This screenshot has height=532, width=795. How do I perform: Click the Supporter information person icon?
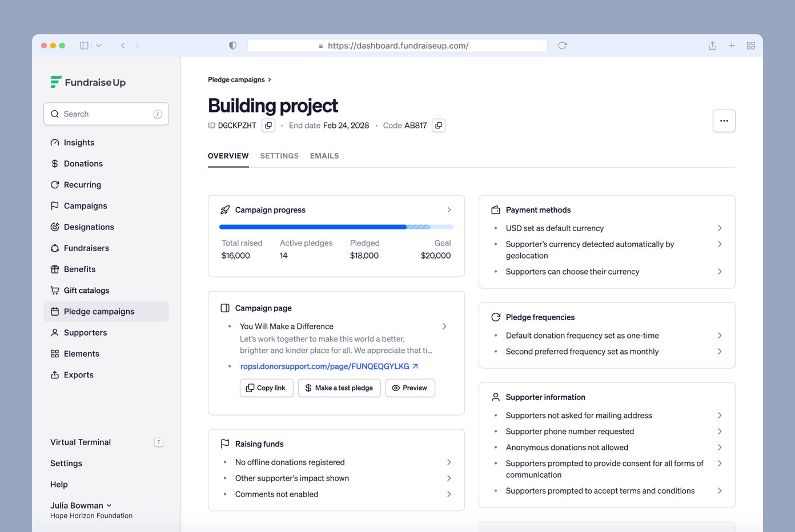click(496, 397)
